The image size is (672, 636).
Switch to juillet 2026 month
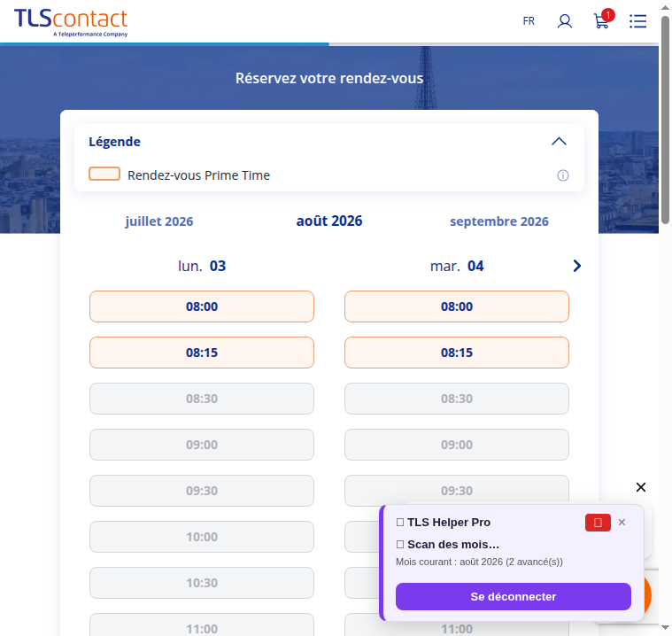[x=159, y=221]
